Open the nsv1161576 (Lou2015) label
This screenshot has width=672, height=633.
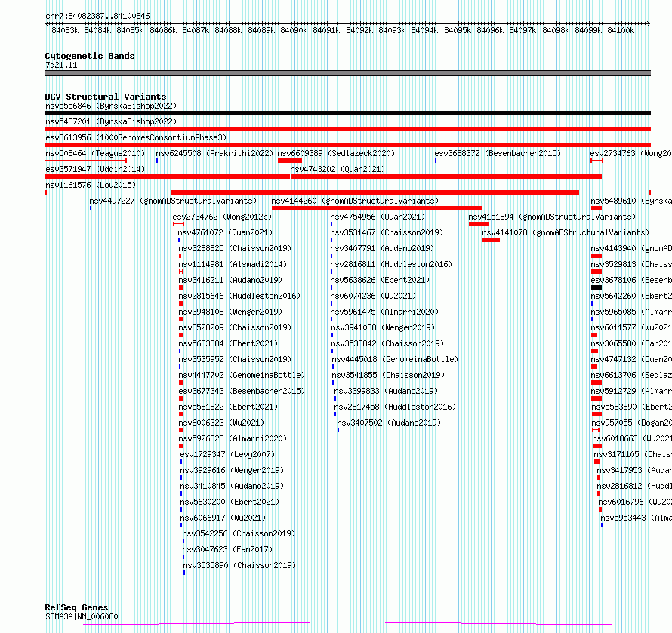91,185
